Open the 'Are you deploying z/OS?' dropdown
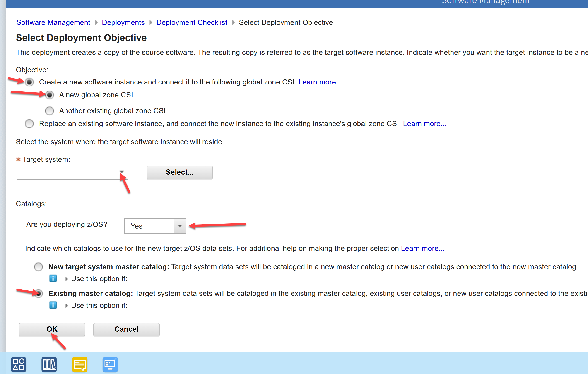The width and height of the screenshot is (588, 374). click(180, 226)
